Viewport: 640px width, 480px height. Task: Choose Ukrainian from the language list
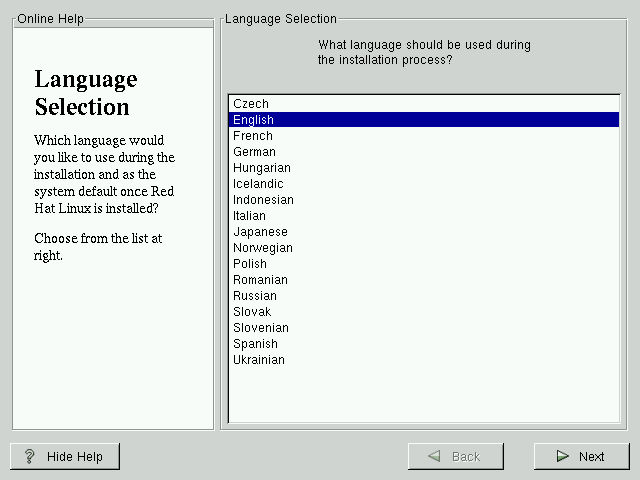pos(259,360)
